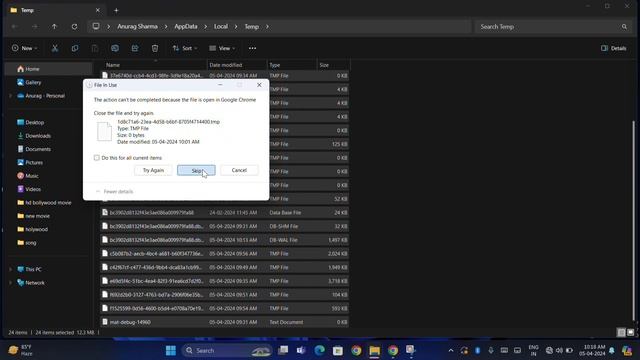Image resolution: width=640 pixels, height=360 pixels.
Task: Expand the Anurag - Personal tree node
Action: coord(11,96)
